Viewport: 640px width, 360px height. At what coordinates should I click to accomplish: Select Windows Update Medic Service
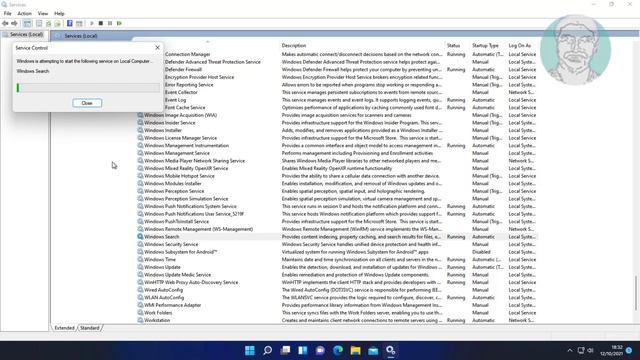tap(337, 275)
